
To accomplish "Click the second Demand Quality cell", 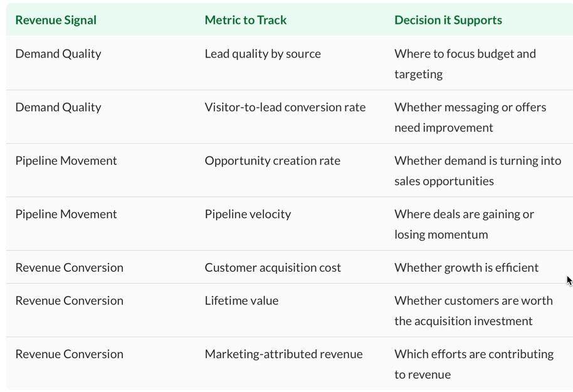I will pyautogui.click(x=58, y=107).
